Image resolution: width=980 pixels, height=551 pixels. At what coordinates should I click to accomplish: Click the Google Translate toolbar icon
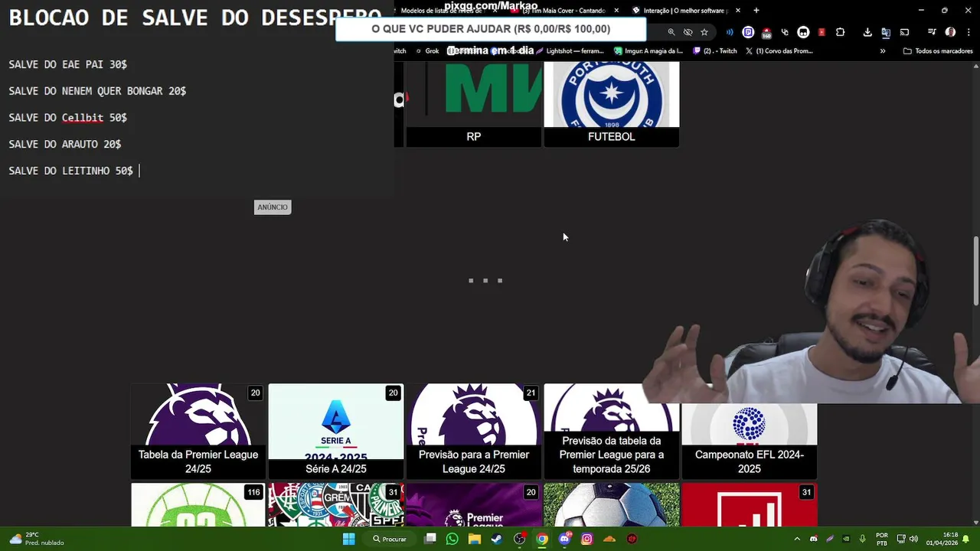(886, 32)
